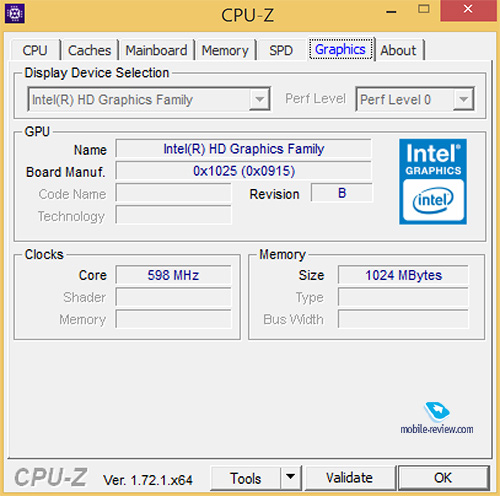Click the GPU Name field
Image resolution: width=500 pixels, height=496 pixels.
[x=243, y=149]
